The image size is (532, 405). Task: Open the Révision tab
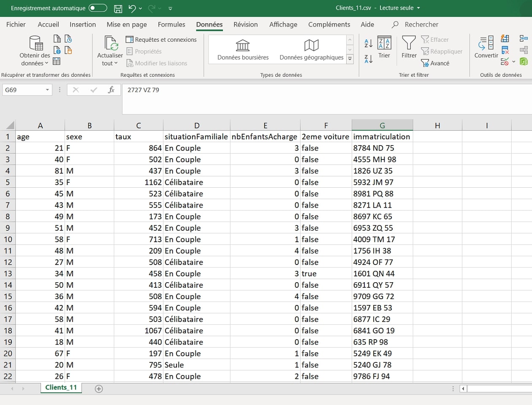click(x=246, y=24)
